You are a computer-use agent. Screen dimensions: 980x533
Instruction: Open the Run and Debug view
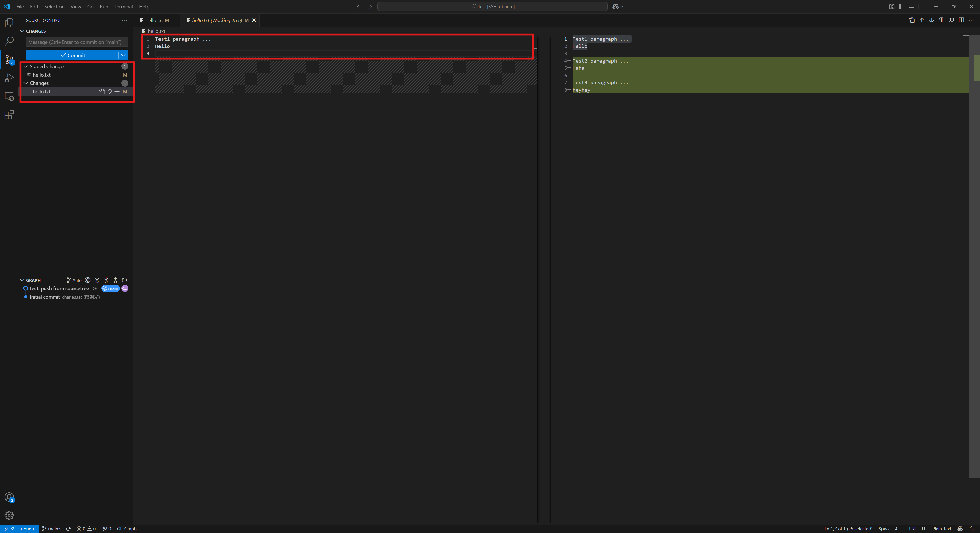click(9, 78)
